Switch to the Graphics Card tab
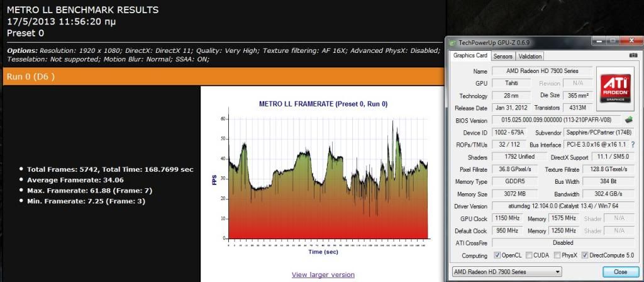Image resolution: width=644 pixels, height=282 pixels. [470, 55]
